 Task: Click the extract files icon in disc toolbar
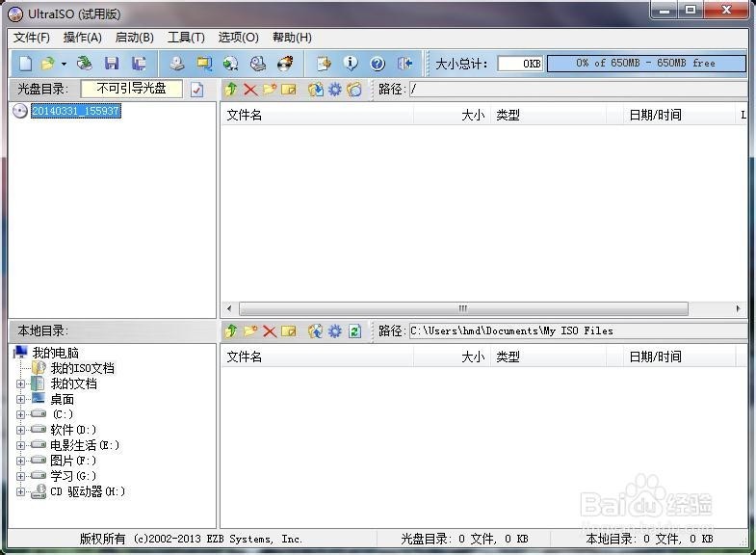(315, 90)
